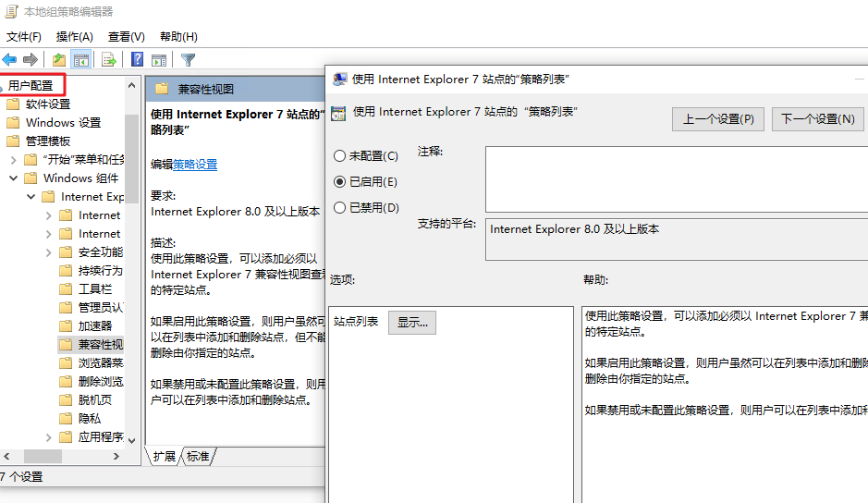Click the 下一个设置(N) button
Viewport: 868px width, 503px height.
pyautogui.click(x=818, y=119)
